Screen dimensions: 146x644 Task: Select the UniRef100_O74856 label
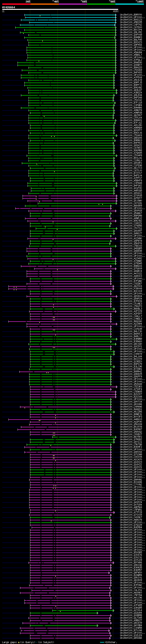(x=131, y=226)
